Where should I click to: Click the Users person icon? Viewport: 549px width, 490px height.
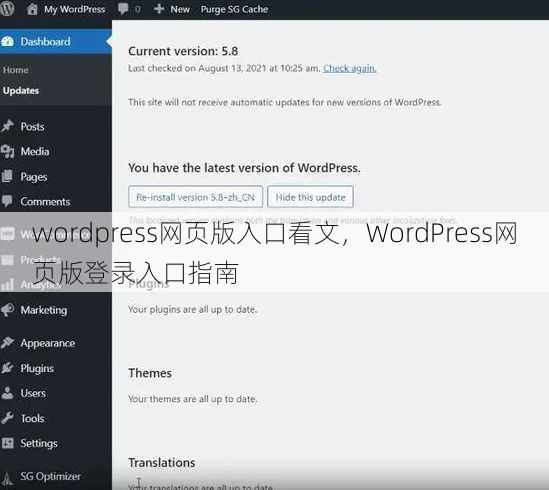tap(7, 393)
